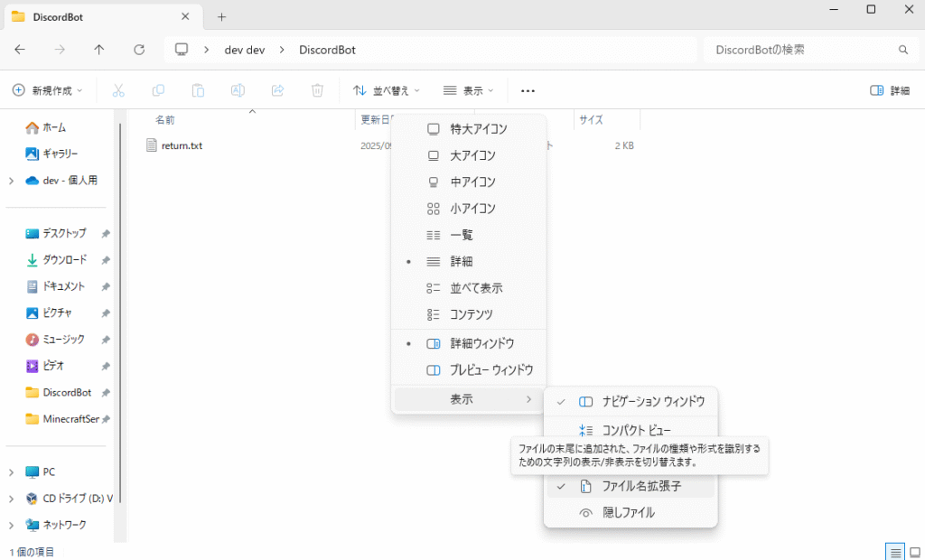This screenshot has width=925, height=560.
Task: Click the Paste clipboard icon
Action: (198, 90)
